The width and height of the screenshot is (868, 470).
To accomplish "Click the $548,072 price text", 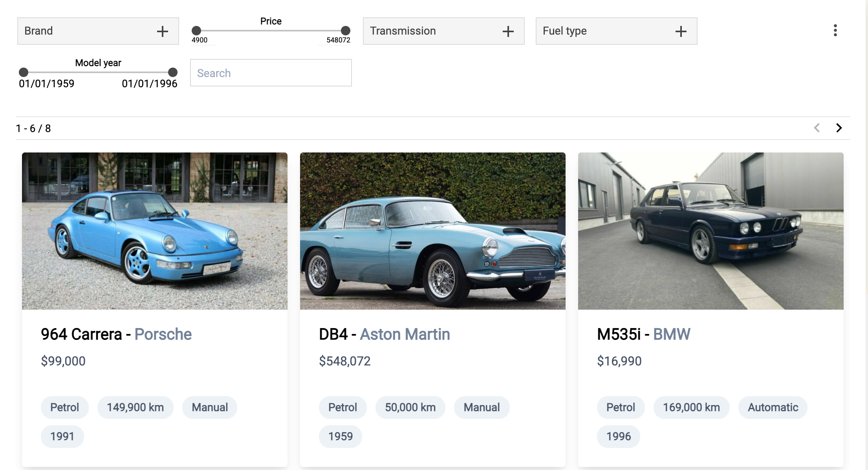I will pyautogui.click(x=345, y=361).
